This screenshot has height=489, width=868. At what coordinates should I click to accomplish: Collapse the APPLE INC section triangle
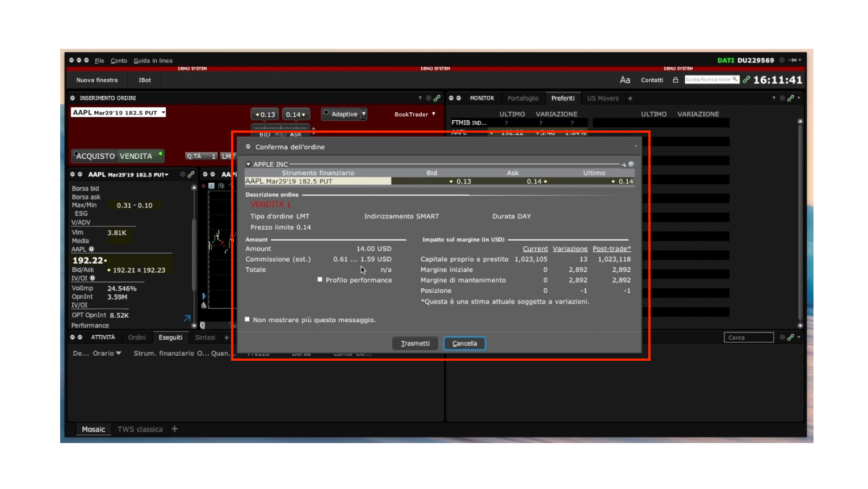(248, 165)
